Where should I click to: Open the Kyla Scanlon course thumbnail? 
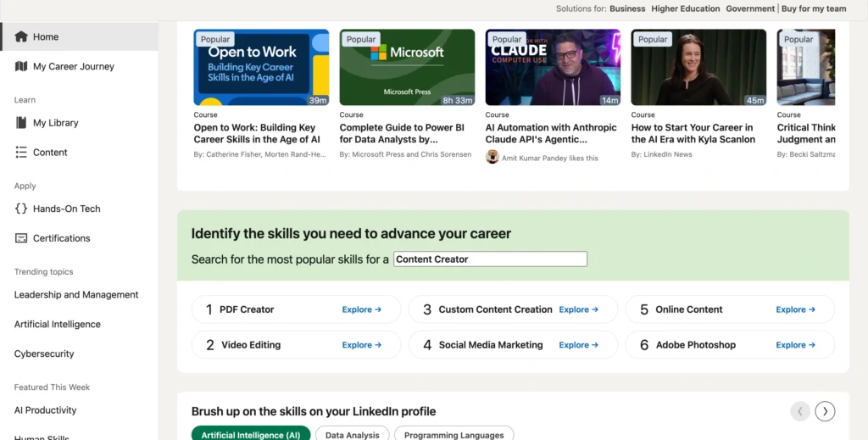(698, 67)
